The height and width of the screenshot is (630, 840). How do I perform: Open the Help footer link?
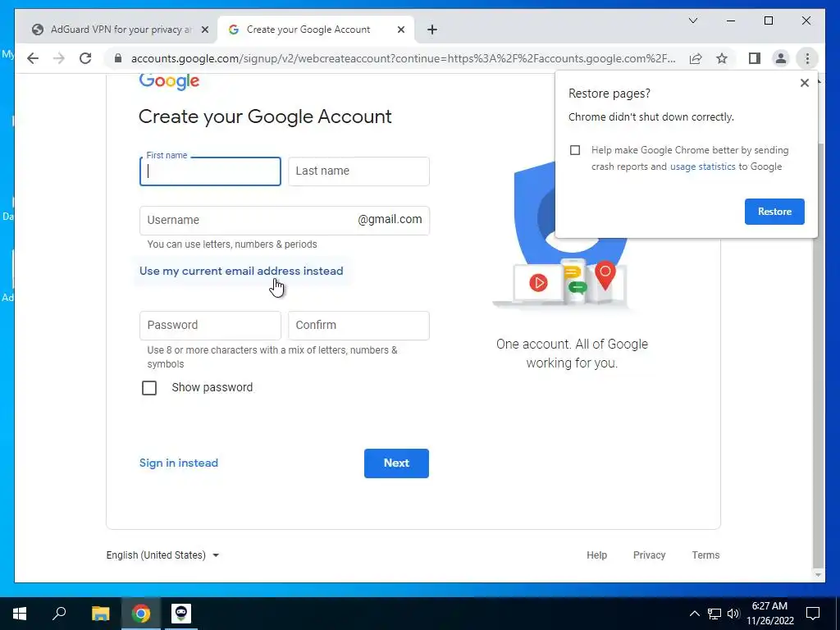596,555
